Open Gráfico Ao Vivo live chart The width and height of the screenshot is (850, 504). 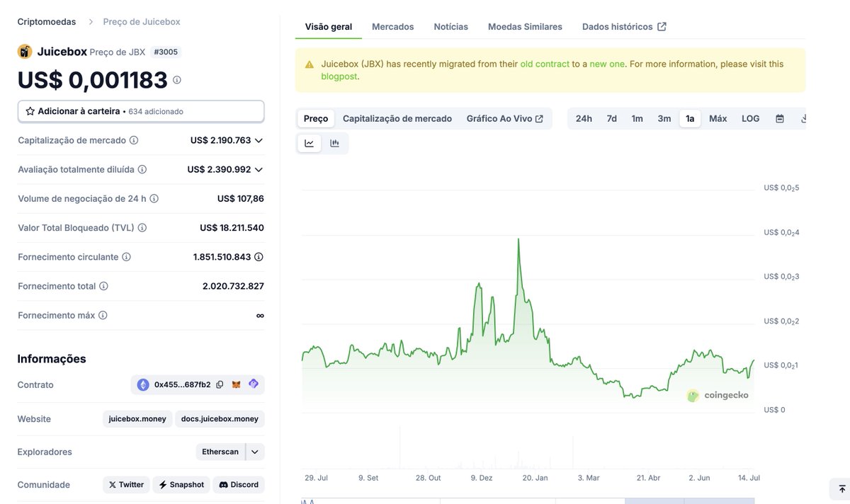505,119
